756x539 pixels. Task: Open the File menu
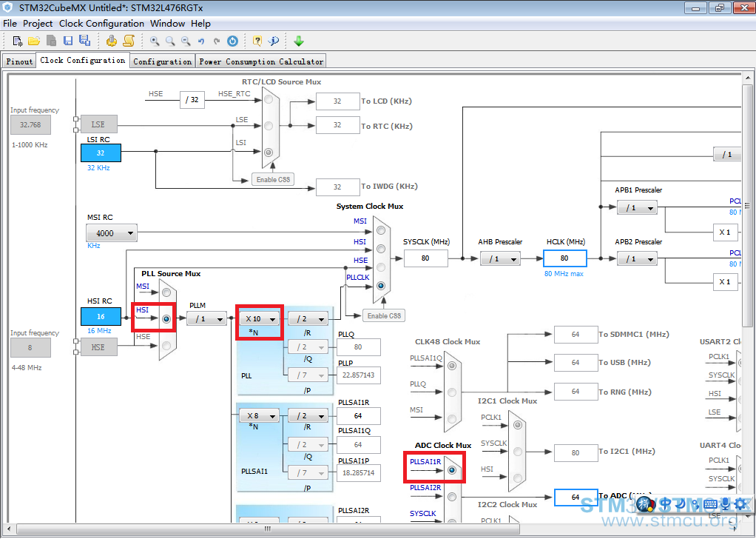(x=10, y=23)
